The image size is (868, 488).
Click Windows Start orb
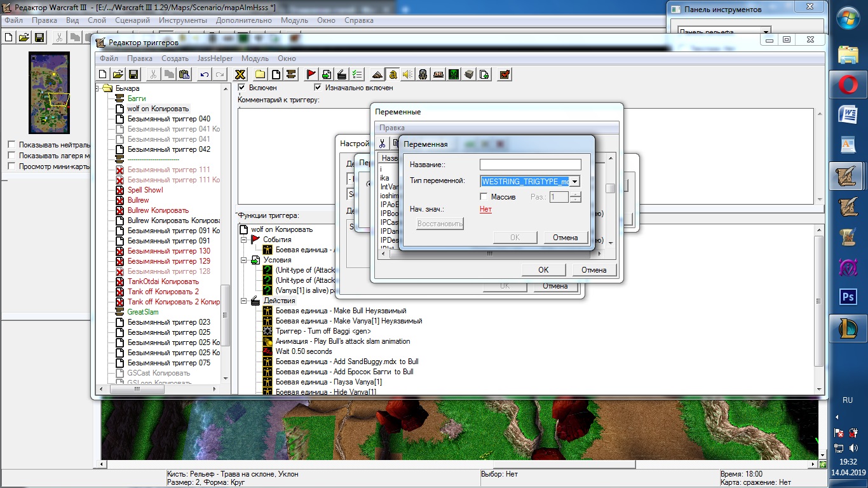click(x=849, y=19)
